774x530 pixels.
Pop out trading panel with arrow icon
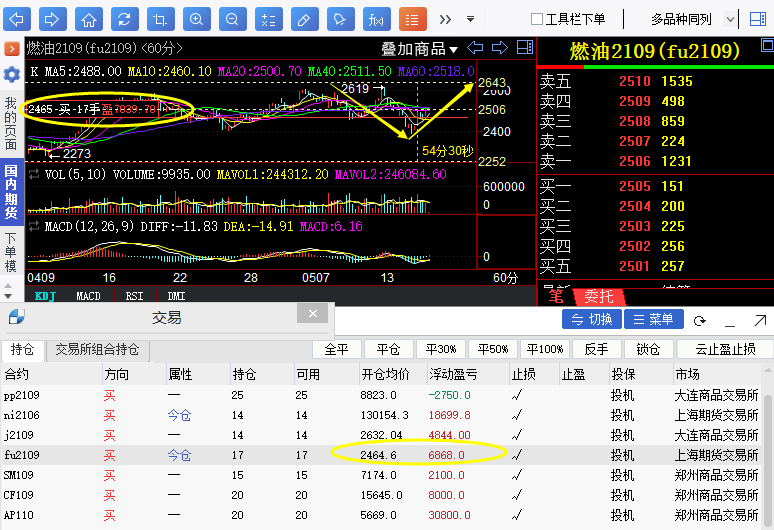point(760,321)
